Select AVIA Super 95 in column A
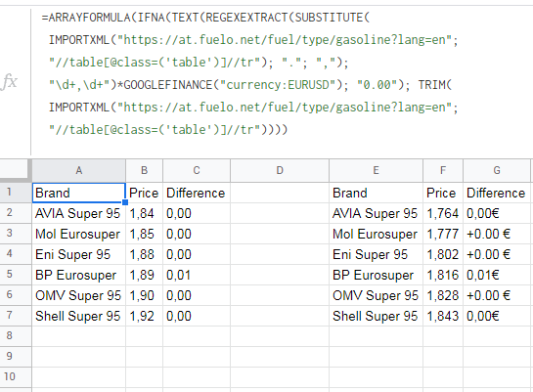The width and height of the screenshot is (533, 392). coord(79,213)
